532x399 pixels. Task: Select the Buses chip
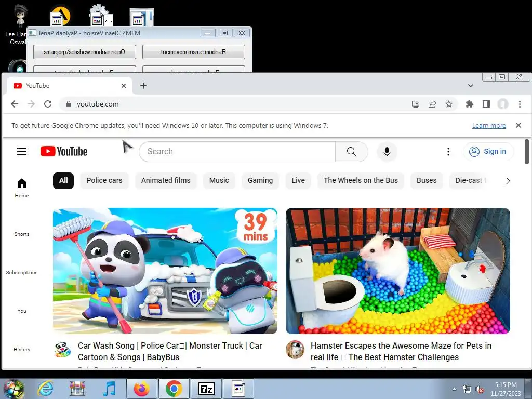click(x=427, y=180)
